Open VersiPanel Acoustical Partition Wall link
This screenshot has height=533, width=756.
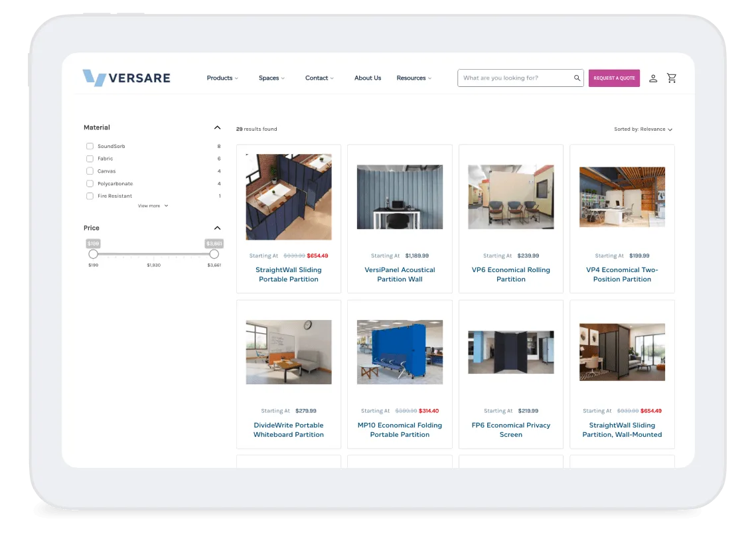pyautogui.click(x=400, y=274)
